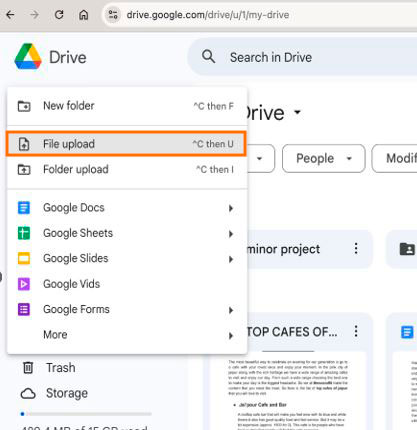The height and width of the screenshot is (430, 417).
Task: Click the Trash bin icon
Action: (28, 368)
